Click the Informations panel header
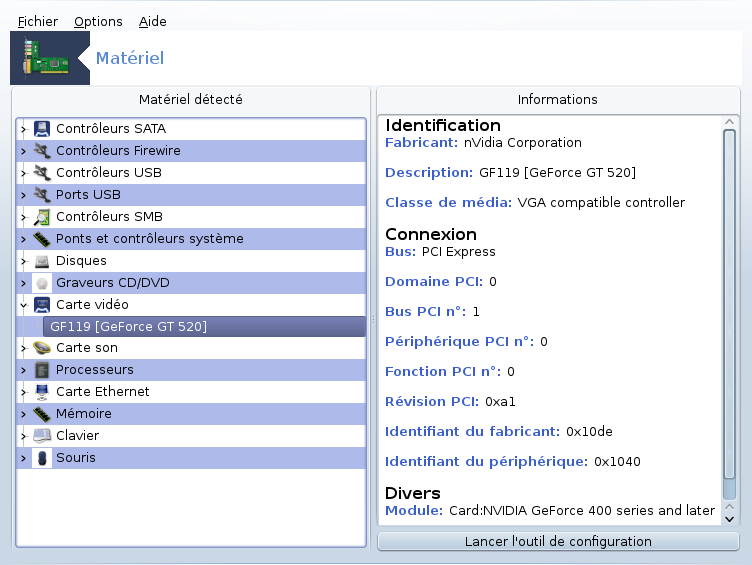The width and height of the screenshot is (752, 565). [558, 100]
